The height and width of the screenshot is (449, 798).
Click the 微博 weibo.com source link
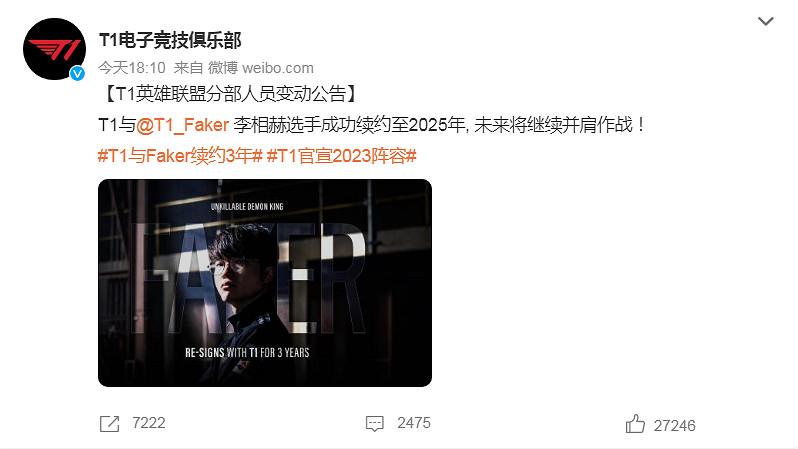261,68
